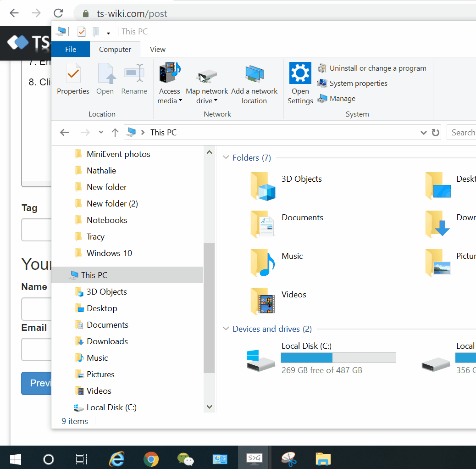Click the Add a network location icon

tap(254, 74)
